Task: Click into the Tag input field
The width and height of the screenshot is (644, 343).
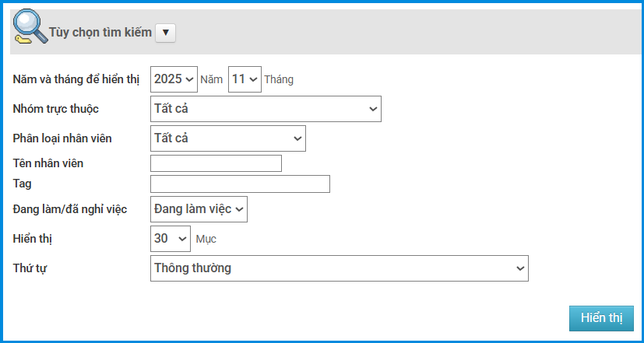Action: pyautogui.click(x=240, y=184)
